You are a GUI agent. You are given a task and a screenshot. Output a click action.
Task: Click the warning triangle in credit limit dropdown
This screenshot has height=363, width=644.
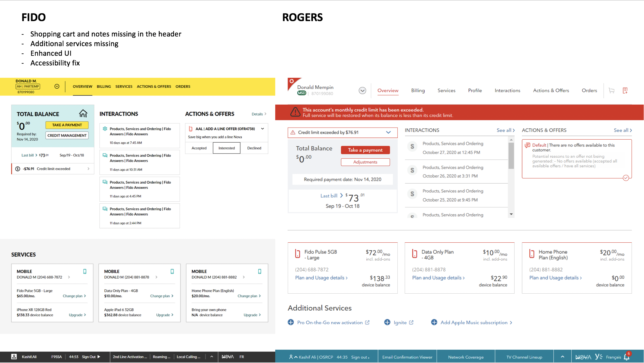(293, 132)
